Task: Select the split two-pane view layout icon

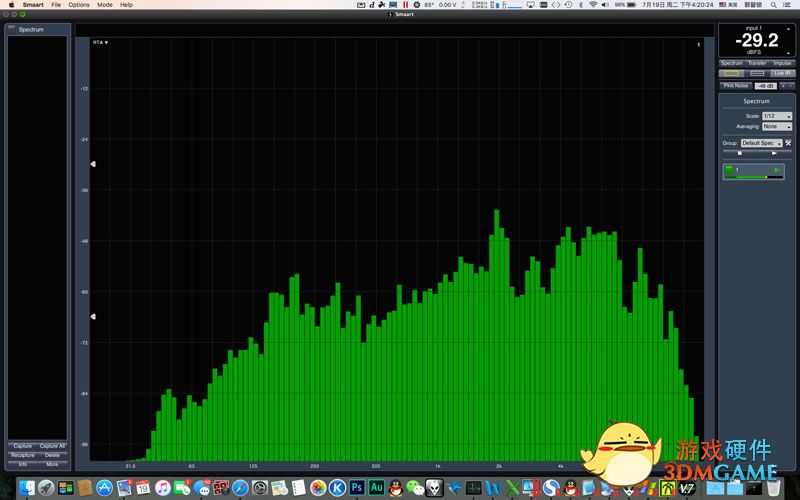Action: (x=757, y=73)
